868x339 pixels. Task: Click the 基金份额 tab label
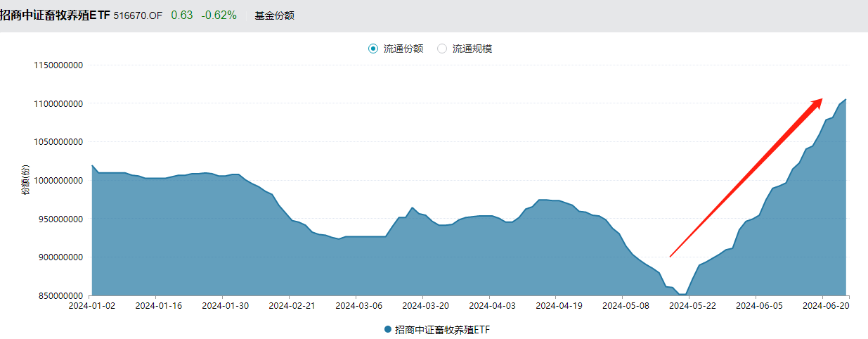pyautogui.click(x=274, y=15)
